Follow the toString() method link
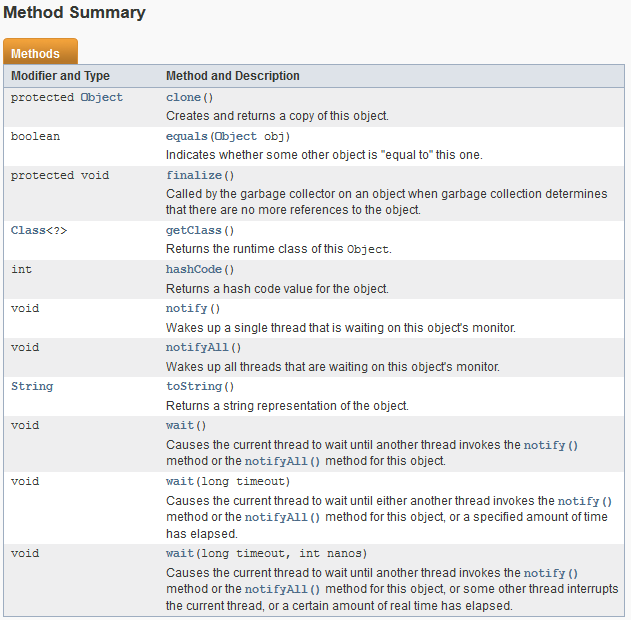This screenshot has height=620, width=631. [x=194, y=386]
